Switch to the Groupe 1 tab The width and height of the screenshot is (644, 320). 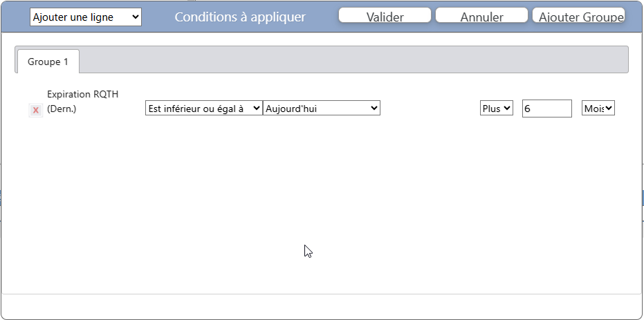48,62
